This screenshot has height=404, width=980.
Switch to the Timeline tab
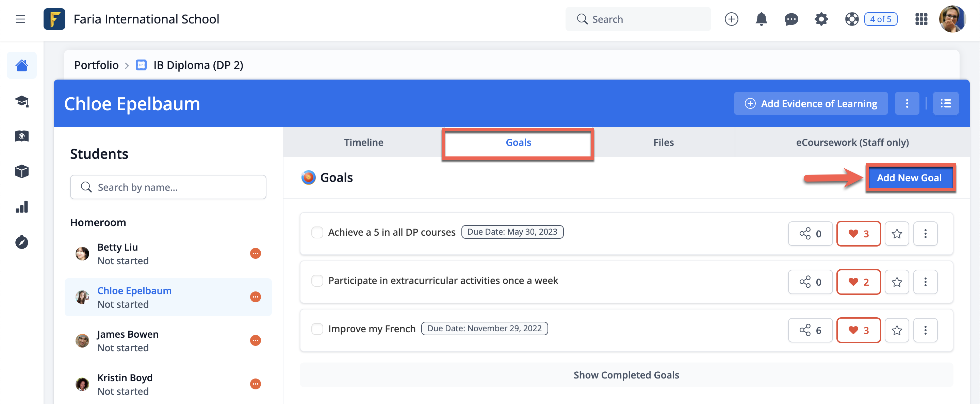point(363,142)
